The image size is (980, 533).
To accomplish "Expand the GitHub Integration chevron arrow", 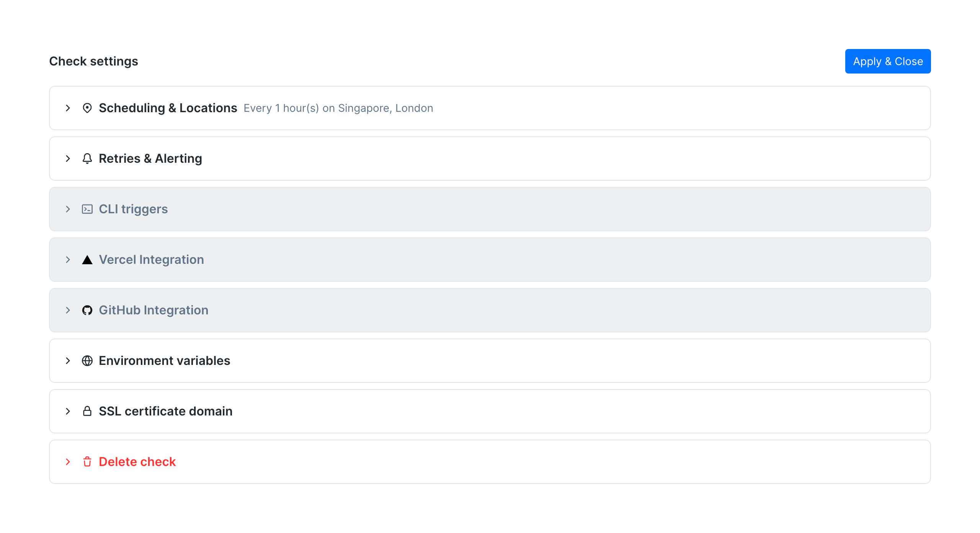I will click(x=68, y=310).
